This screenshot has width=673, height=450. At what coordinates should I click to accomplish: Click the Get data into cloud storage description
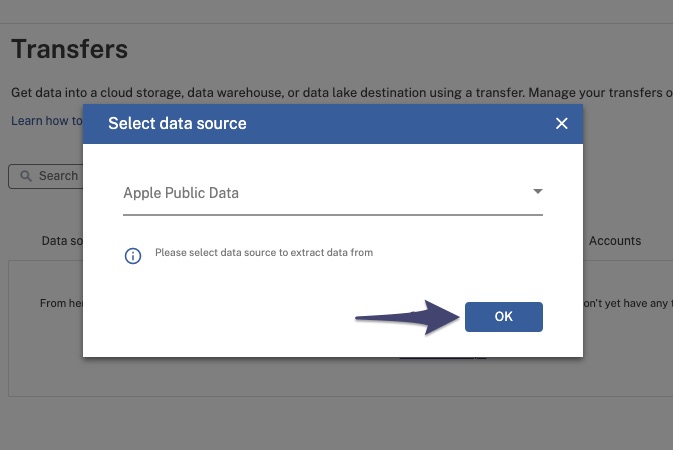342,93
